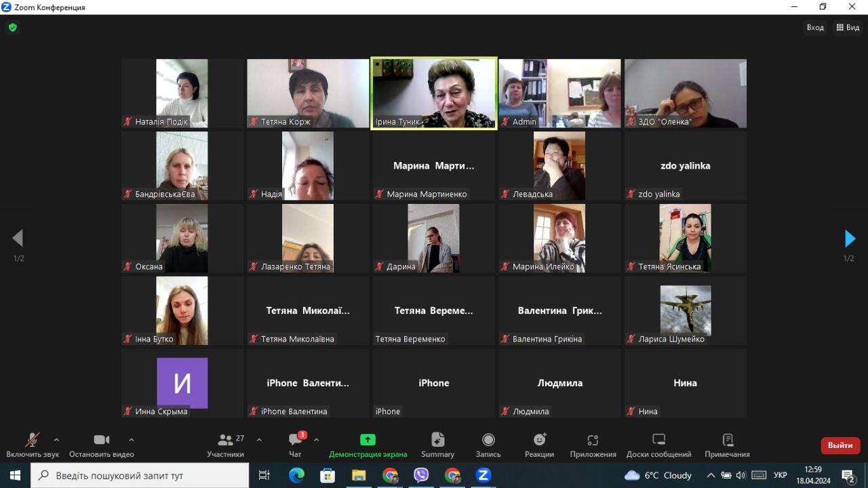The image size is (868, 488).
Task: Expand participants options arrow
Action: pyautogui.click(x=259, y=440)
